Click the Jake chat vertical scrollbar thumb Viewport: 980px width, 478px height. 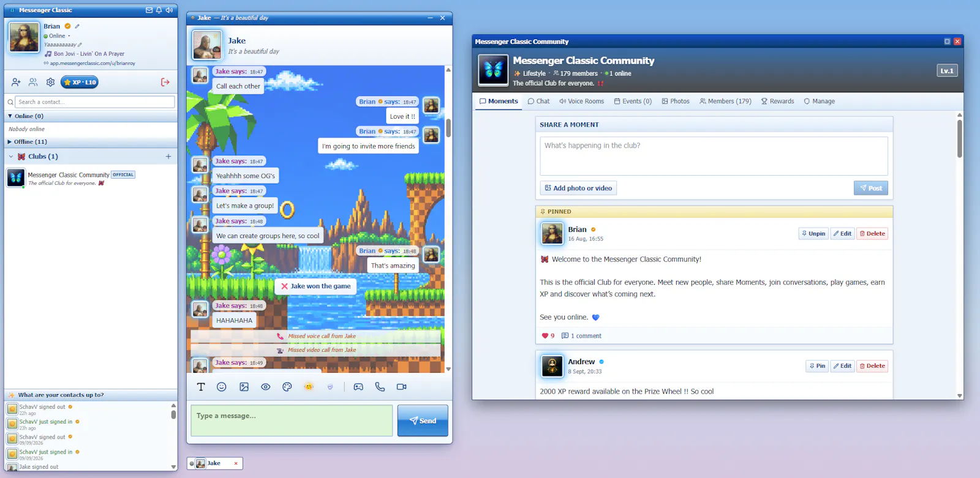448,128
